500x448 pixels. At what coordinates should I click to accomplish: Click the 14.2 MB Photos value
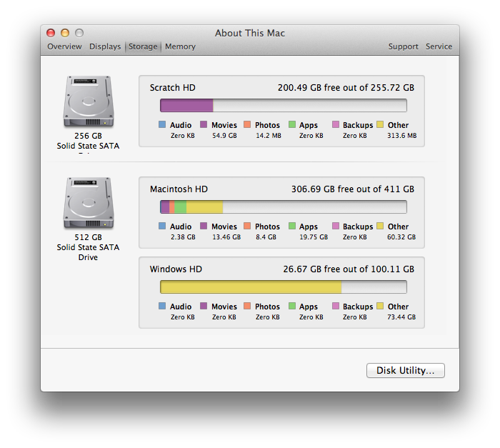click(x=269, y=136)
